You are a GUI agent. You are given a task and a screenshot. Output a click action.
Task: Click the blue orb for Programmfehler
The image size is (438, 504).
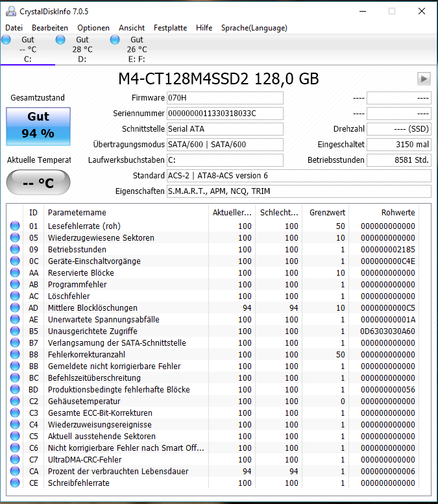pos(15,285)
